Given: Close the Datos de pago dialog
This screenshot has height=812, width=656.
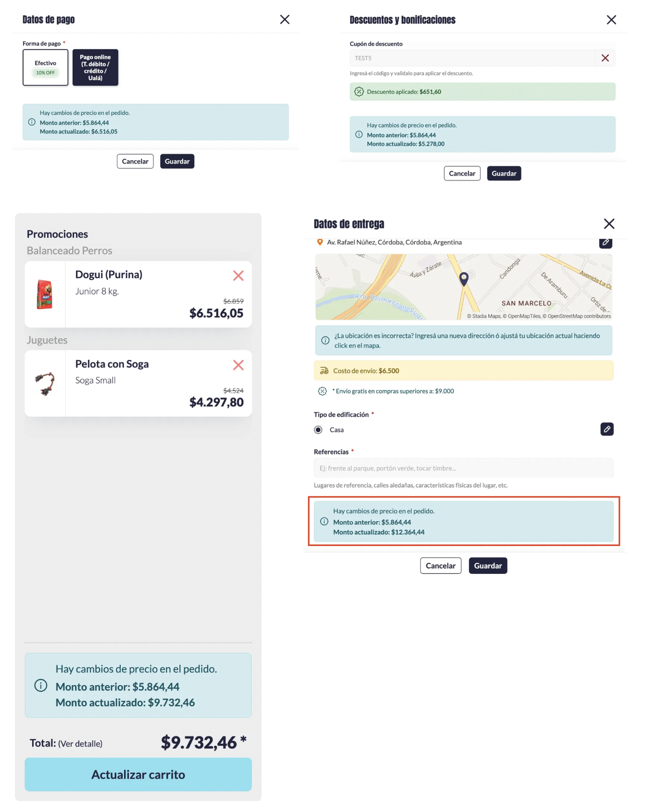Looking at the screenshot, I should coord(285,19).
